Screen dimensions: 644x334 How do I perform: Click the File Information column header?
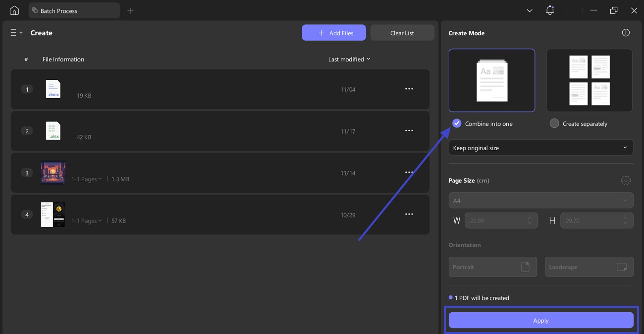(63, 59)
